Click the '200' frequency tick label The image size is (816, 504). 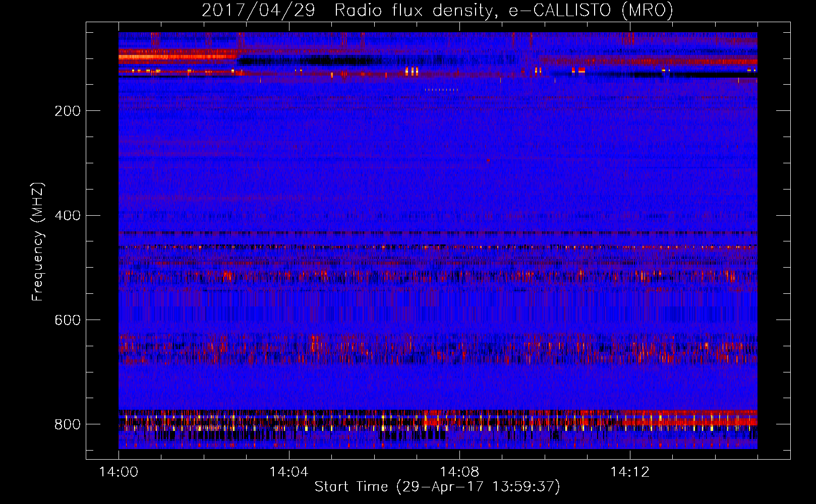coord(68,111)
